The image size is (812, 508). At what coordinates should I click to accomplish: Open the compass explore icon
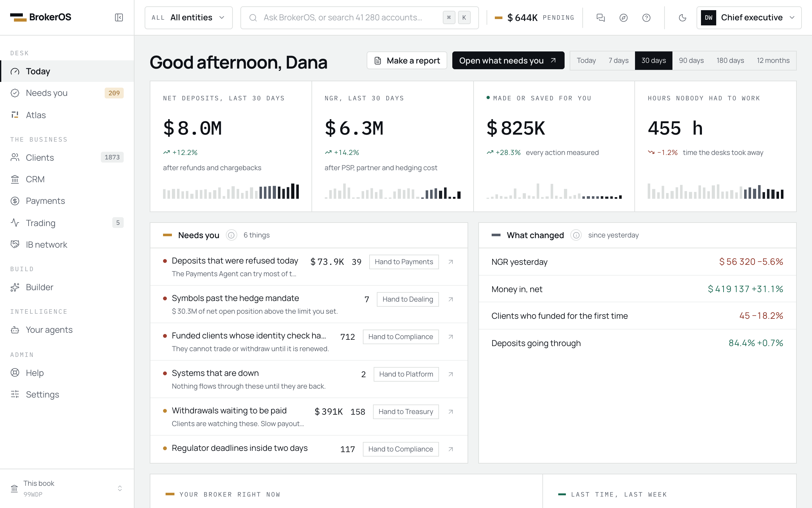(x=623, y=17)
